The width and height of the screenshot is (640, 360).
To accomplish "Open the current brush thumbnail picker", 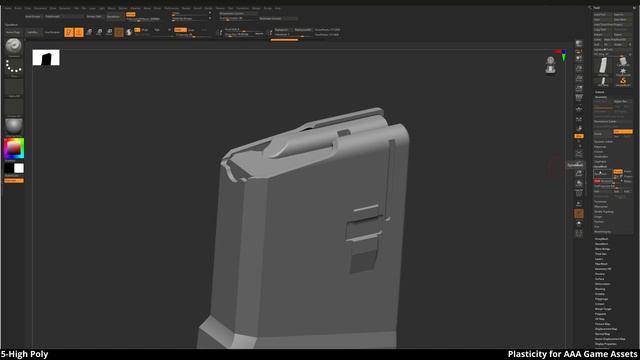I will [x=13, y=46].
